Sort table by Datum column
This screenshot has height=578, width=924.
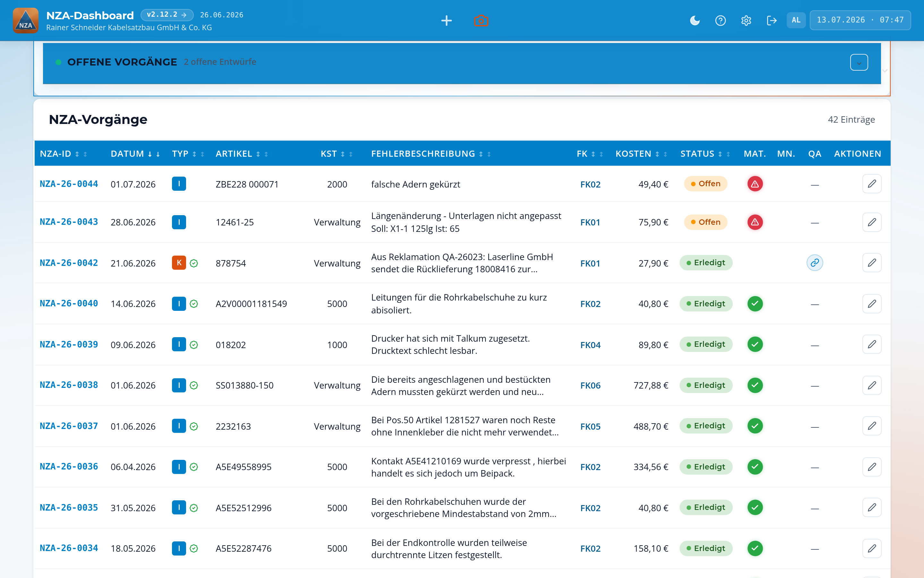tap(135, 154)
